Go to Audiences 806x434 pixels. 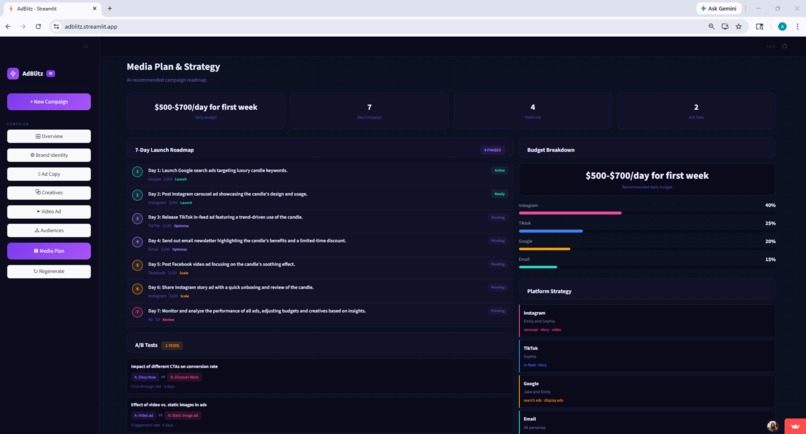pos(49,230)
